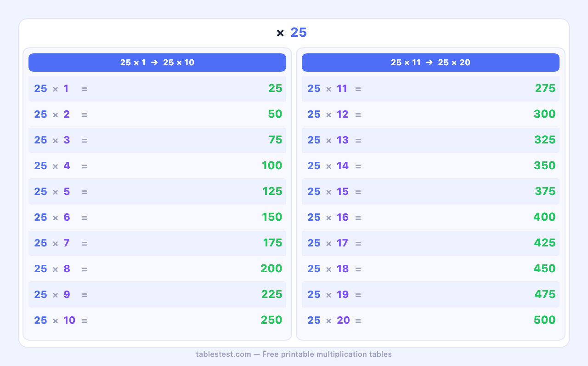
Task: Click the purple multiplier 13 in the right table
Action: [x=343, y=140]
